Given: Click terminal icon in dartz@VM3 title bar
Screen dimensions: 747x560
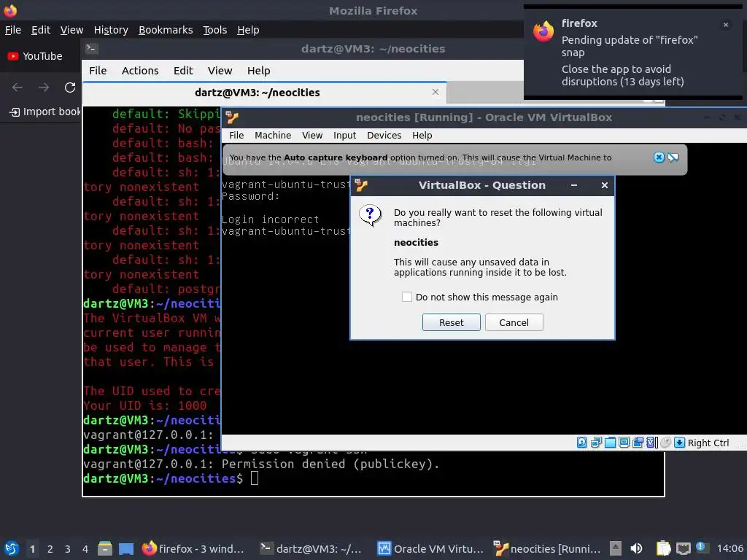Looking at the screenshot, I should 91,49.
